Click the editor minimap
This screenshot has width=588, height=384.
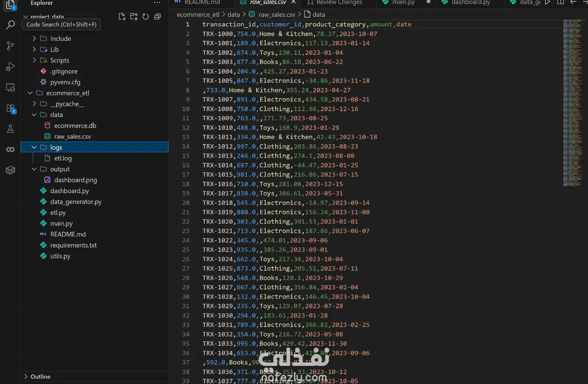click(x=573, y=103)
